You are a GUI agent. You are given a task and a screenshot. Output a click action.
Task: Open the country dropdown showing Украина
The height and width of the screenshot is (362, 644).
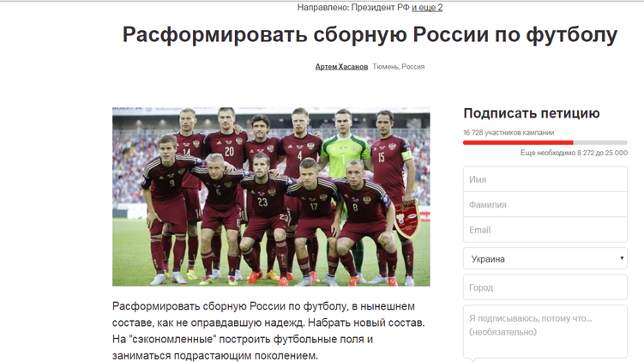coord(545,258)
